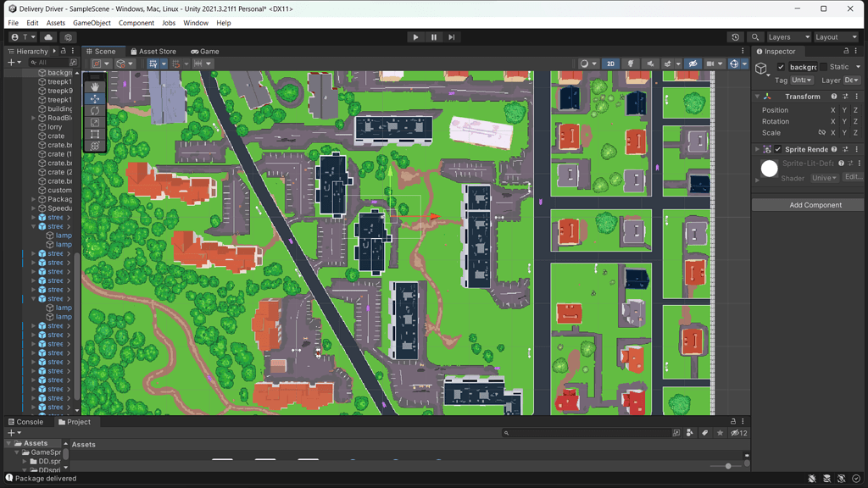
Task: Select the Rotate tool
Action: (x=95, y=111)
